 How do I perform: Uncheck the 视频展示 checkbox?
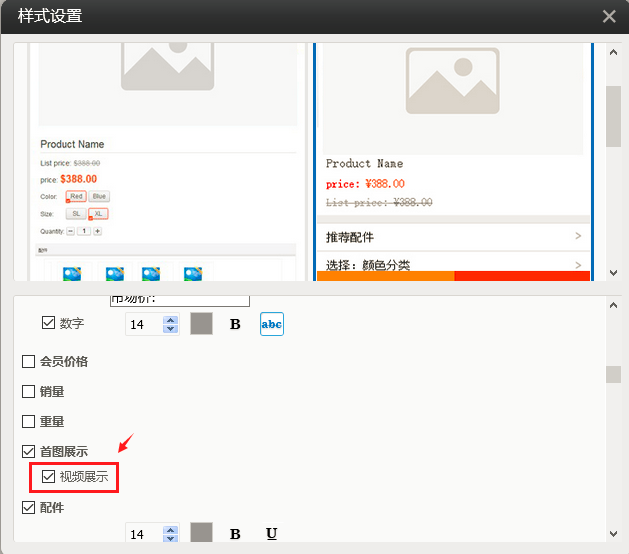tap(49, 477)
